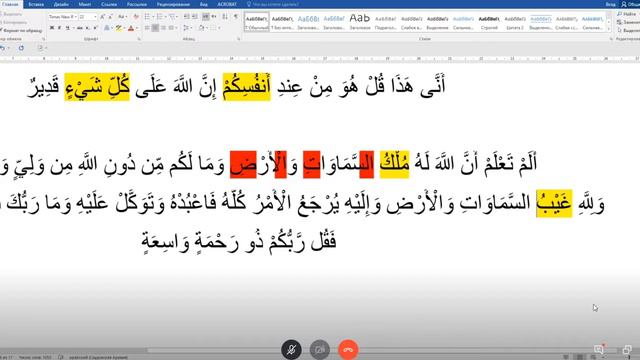Image resolution: width=640 pixels, height=360 pixels.
Task: Click pop-out window icon in call overlay
Action: [x=627, y=350]
